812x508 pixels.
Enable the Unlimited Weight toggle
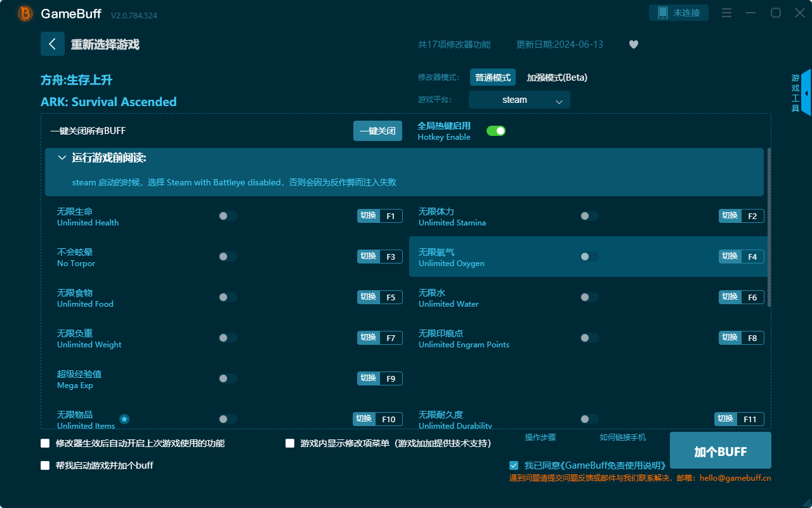coord(228,338)
